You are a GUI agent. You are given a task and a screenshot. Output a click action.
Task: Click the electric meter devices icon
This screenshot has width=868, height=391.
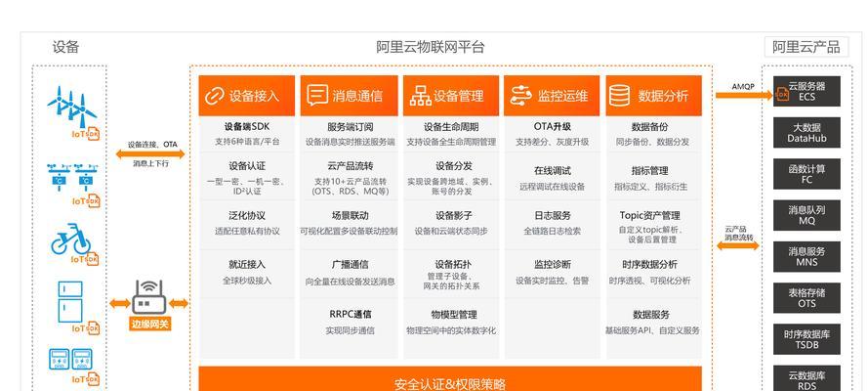[70, 359]
